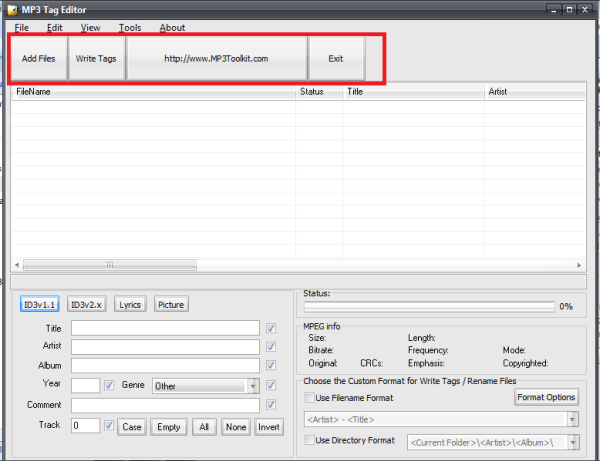
Task: Focus the Year input field
Action: [85, 385]
